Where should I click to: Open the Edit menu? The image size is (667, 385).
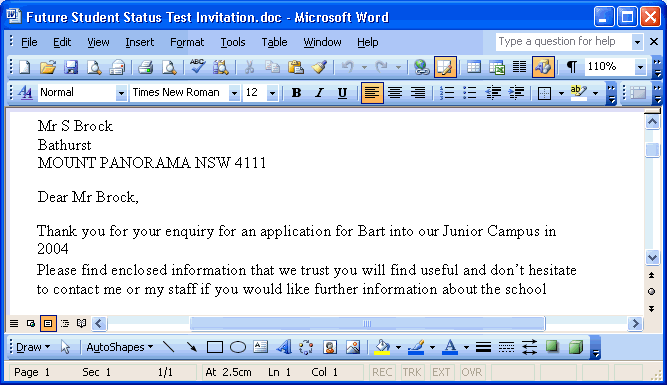click(x=62, y=42)
